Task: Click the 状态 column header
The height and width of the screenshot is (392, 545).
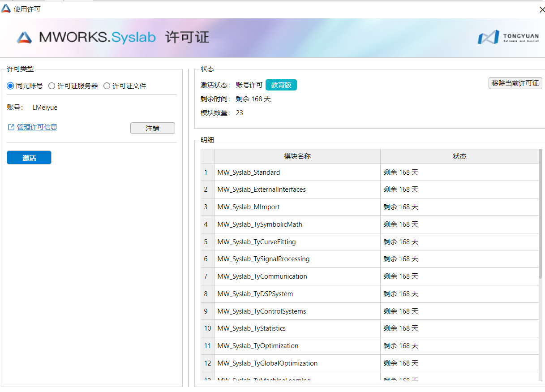Action: (459, 156)
